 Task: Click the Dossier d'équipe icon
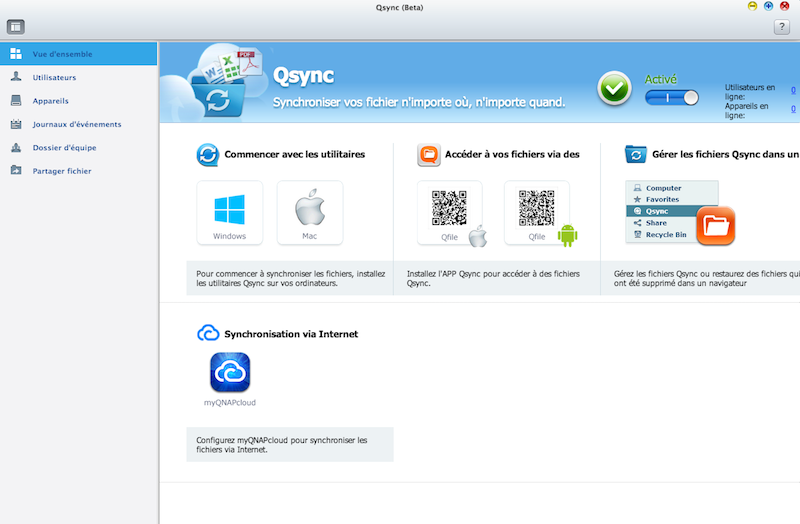click(16, 147)
